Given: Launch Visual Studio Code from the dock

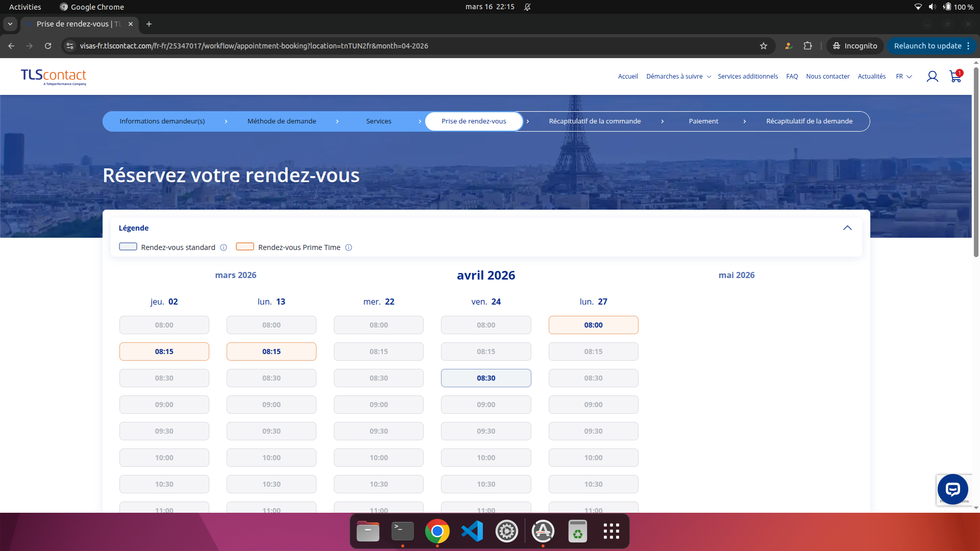Looking at the screenshot, I should pyautogui.click(x=472, y=531).
